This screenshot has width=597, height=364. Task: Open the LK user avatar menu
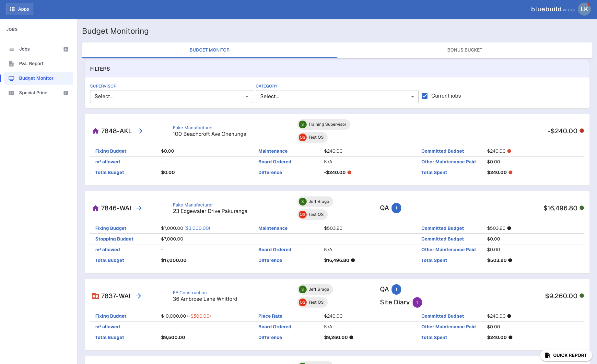[584, 9]
